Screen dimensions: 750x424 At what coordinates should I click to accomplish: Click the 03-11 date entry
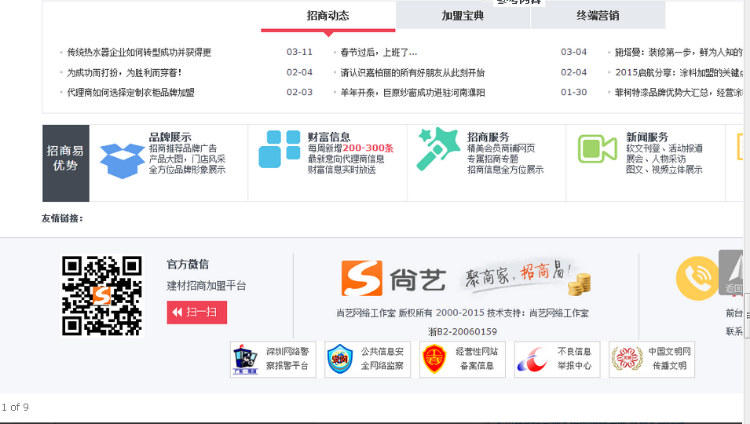(299, 52)
